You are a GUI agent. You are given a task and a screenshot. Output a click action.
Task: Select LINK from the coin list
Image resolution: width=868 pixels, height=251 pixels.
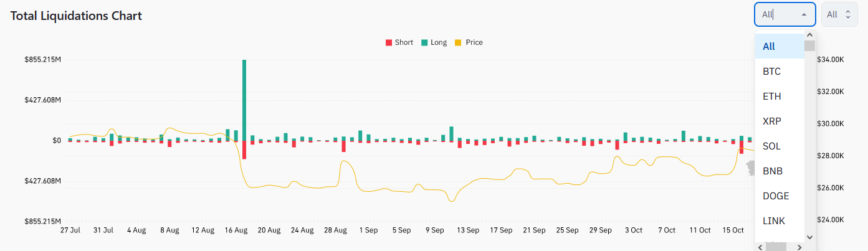tap(780, 221)
